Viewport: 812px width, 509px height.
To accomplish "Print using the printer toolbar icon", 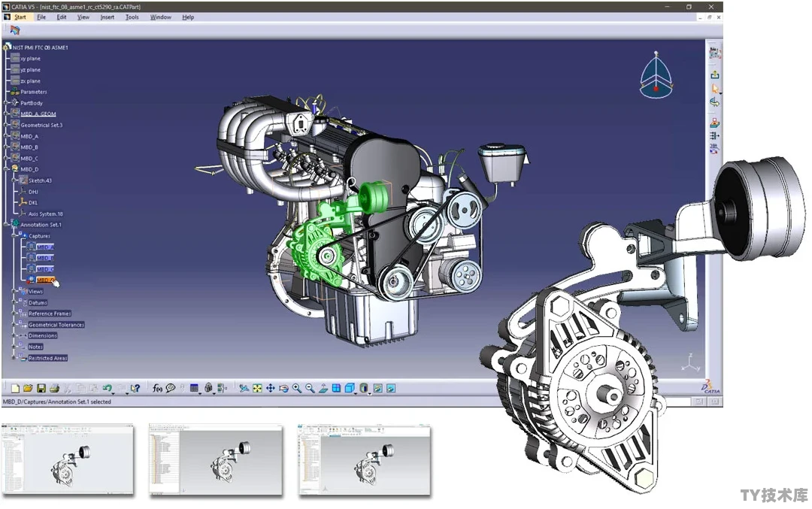I will (54, 388).
